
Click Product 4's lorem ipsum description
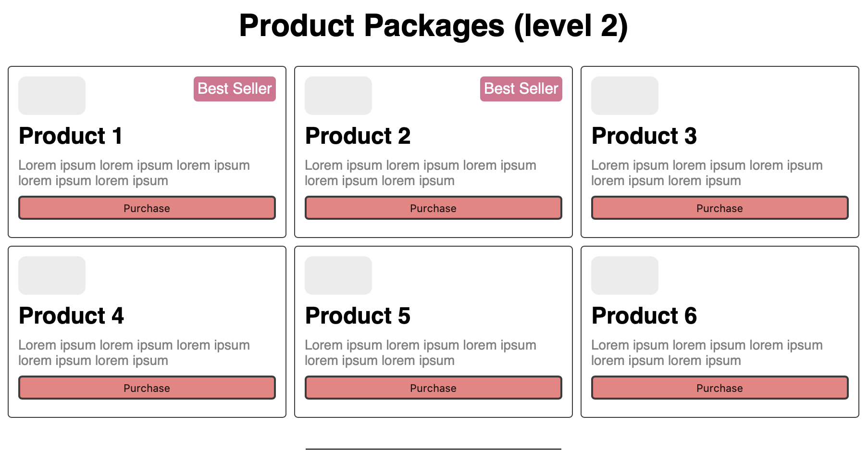pyautogui.click(x=134, y=352)
